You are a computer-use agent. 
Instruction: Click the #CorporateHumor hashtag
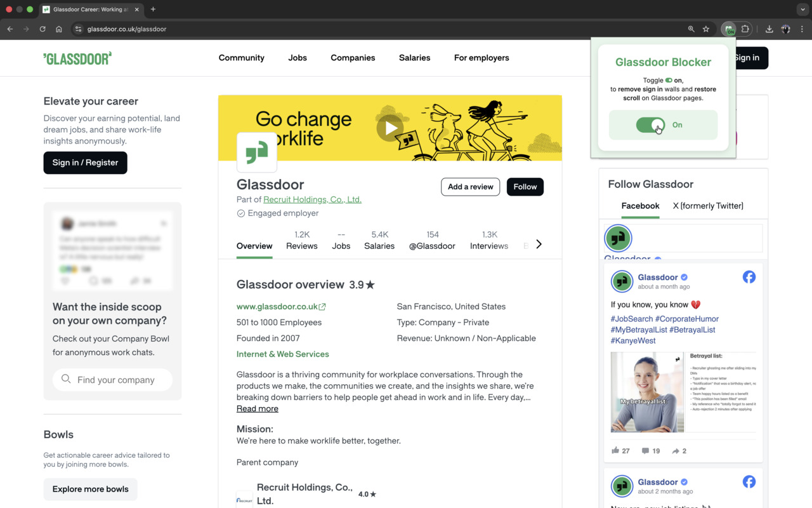point(687,319)
